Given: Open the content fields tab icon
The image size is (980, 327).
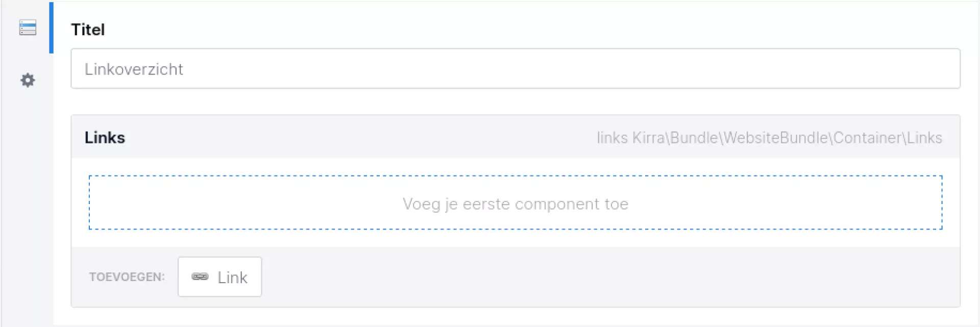Looking at the screenshot, I should tap(28, 28).
